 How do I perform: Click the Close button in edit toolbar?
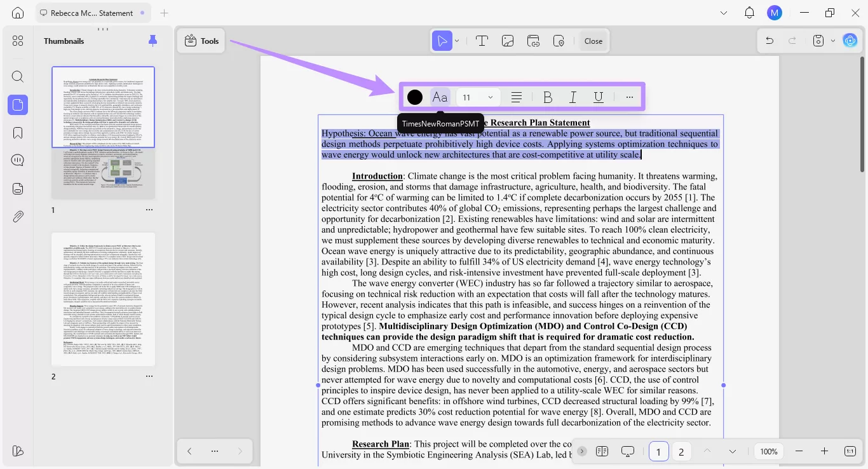point(593,41)
